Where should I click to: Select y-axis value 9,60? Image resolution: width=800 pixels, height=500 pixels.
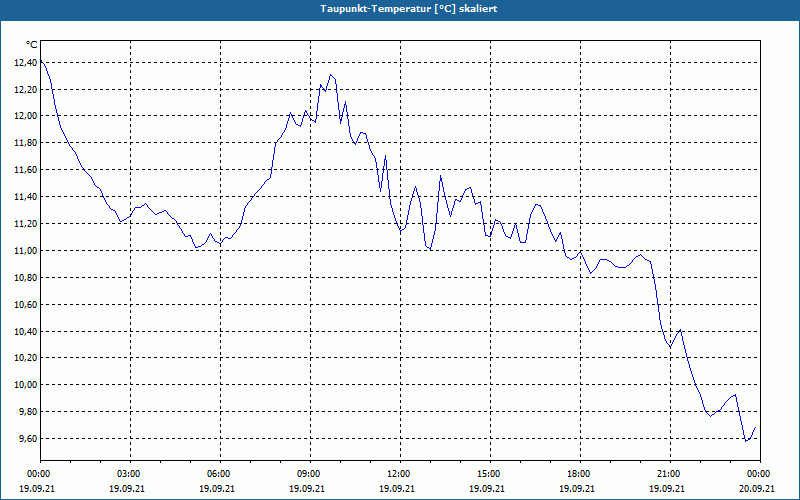(28, 439)
